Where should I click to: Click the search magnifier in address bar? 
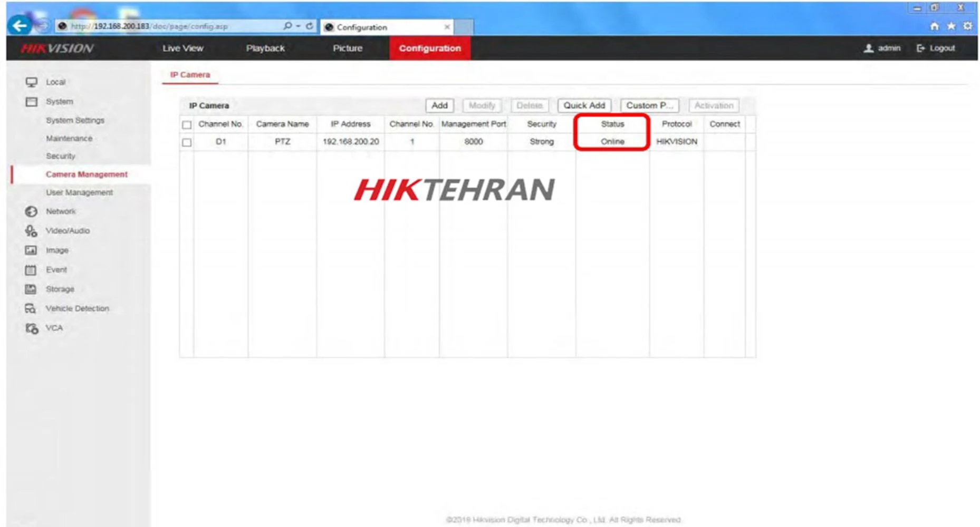(x=287, y=26)
